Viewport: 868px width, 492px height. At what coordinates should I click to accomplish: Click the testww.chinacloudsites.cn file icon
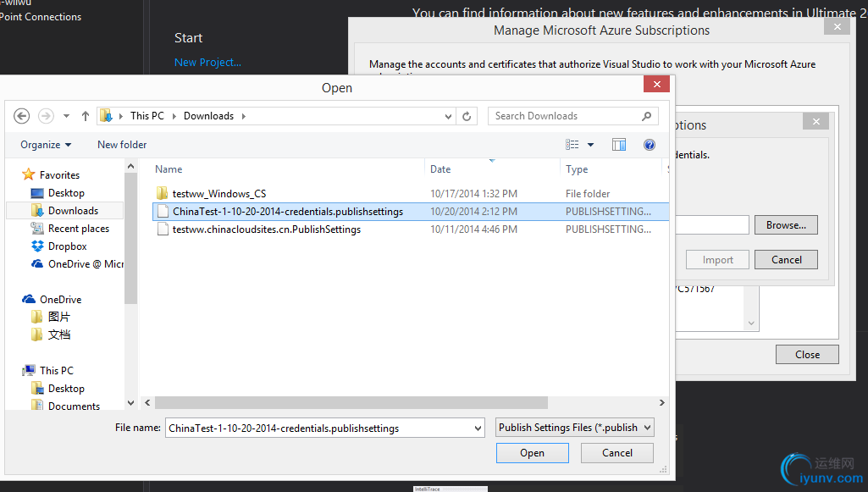(x=163, y=229)
